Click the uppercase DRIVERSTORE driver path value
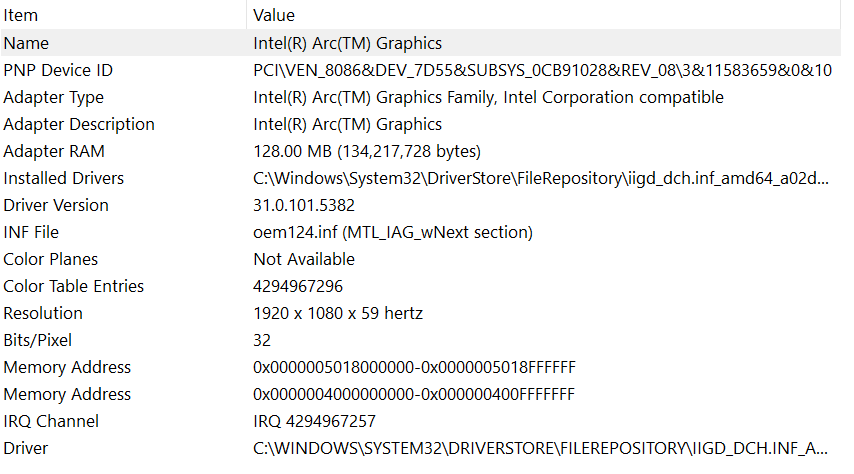 (x=540, y=448)
